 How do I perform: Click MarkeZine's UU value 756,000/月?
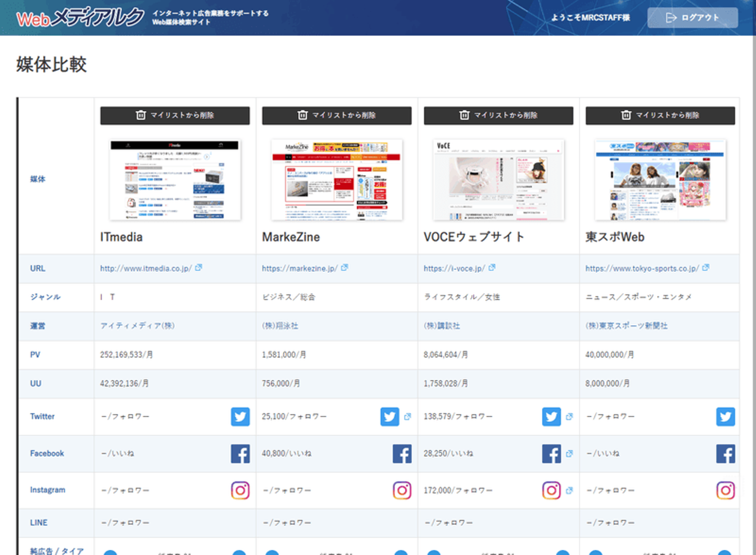tap(281, 383)
